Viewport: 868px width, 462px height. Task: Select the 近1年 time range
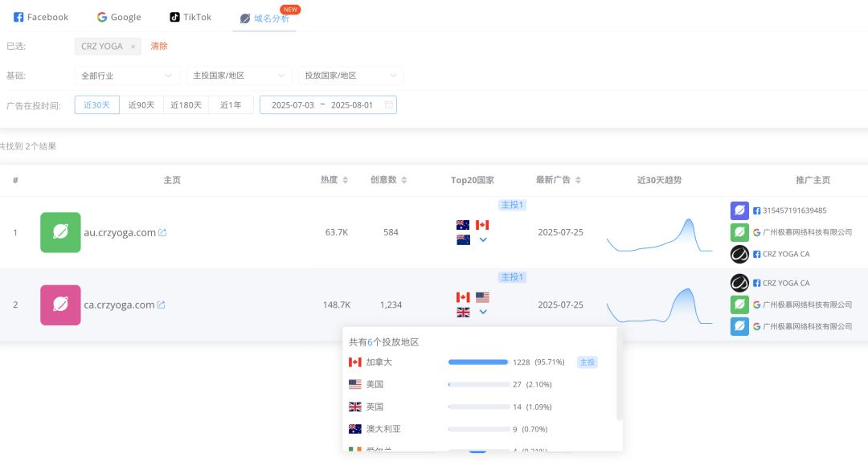(x=231, y=105)
